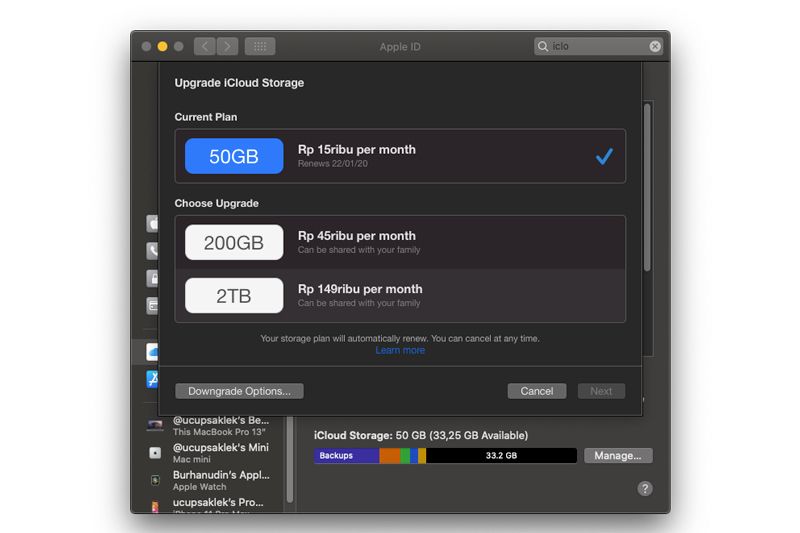
Task: Go forward with the right chevron toolbar button
Action: [228, 46]
